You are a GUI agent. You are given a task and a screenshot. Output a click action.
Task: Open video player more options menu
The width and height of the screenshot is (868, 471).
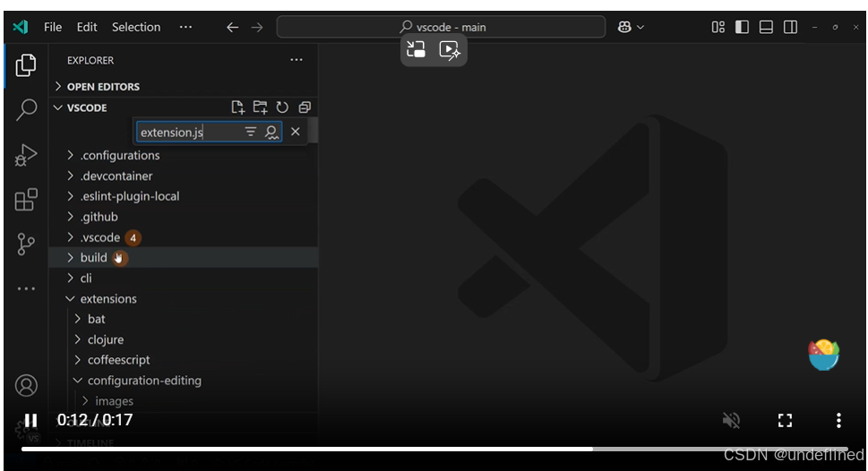pyautogui.click(x=838, y=421)
